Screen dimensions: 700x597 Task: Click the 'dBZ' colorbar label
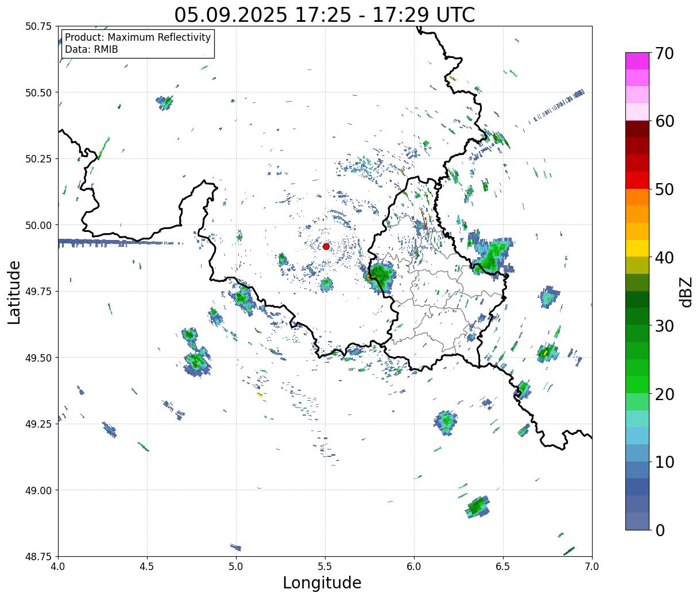[686, 292]
